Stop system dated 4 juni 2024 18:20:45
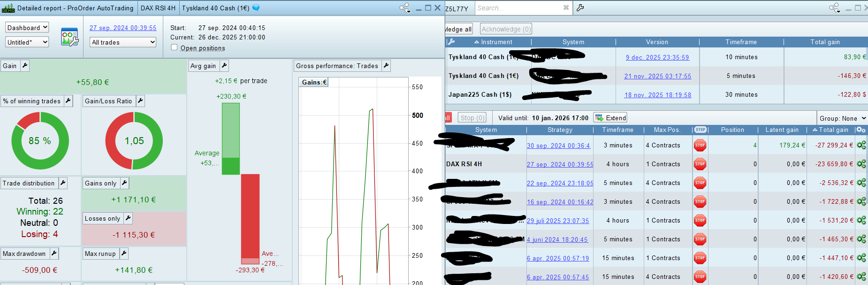 (x=700, y=239)
